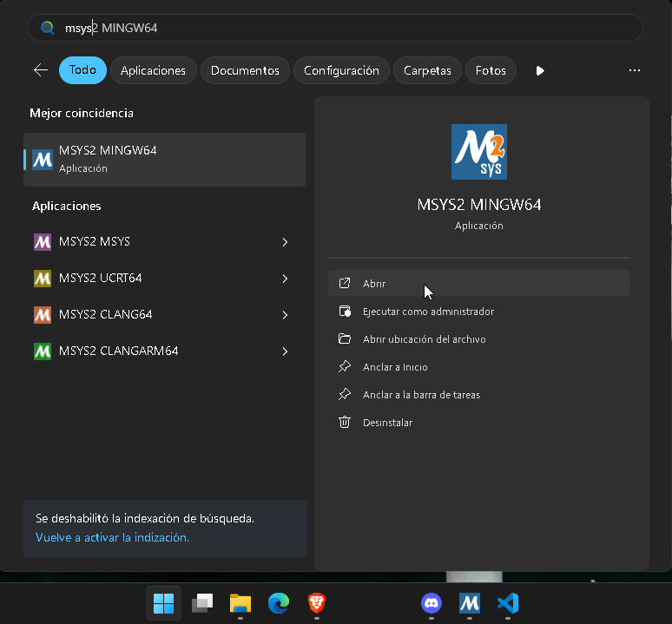Screen dimensions: 672x624
Task: Switch to Documentos filter tab
Action: click(x=245, y=70)
